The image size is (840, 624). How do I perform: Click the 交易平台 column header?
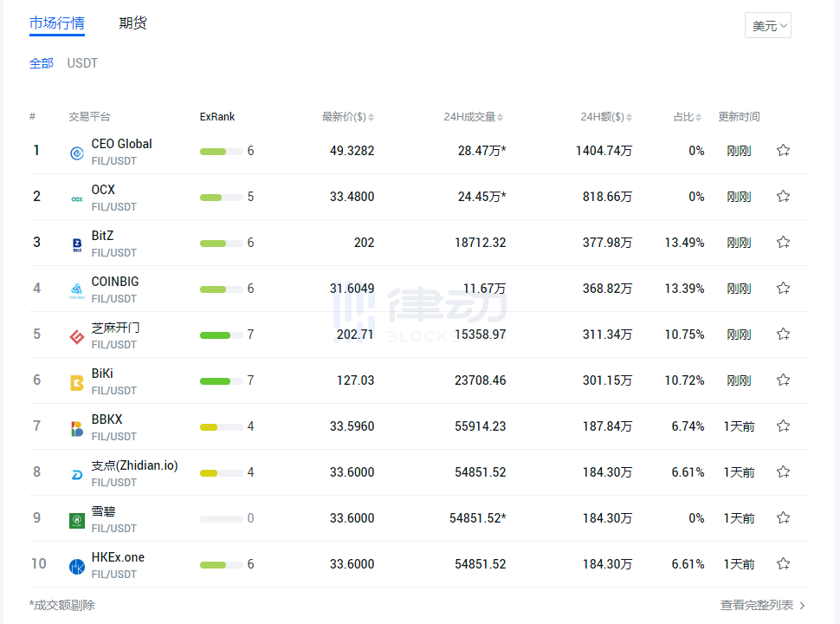click(89, 117)
